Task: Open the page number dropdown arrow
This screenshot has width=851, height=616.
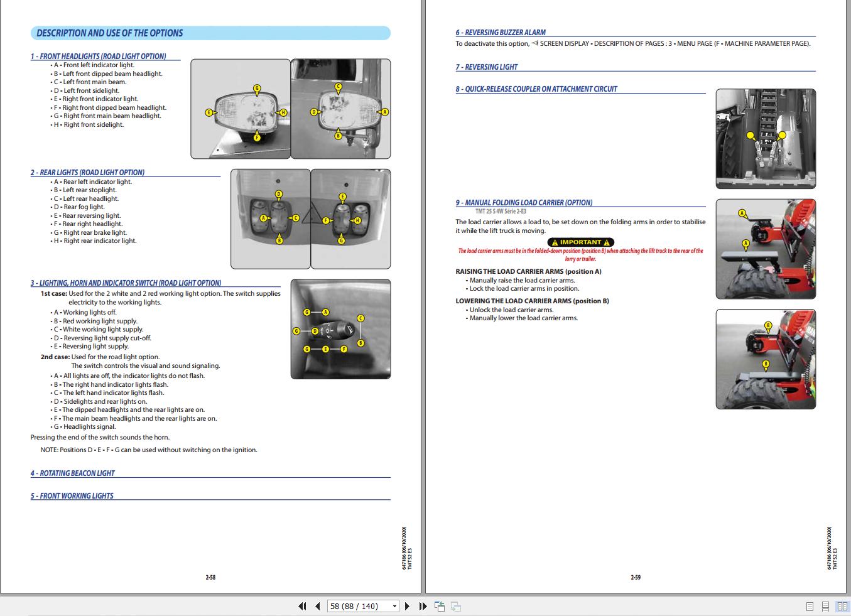Action: point(394,606)
